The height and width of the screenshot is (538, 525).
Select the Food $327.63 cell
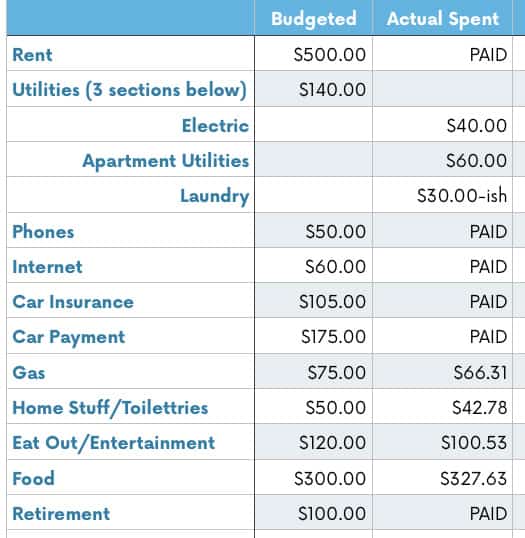click(443, 478)
